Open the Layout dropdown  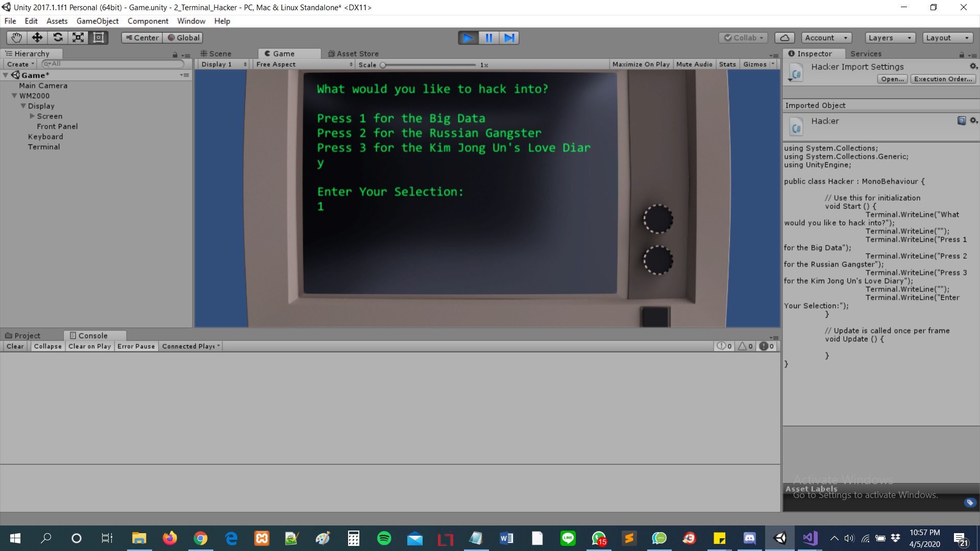pos(947,37)
